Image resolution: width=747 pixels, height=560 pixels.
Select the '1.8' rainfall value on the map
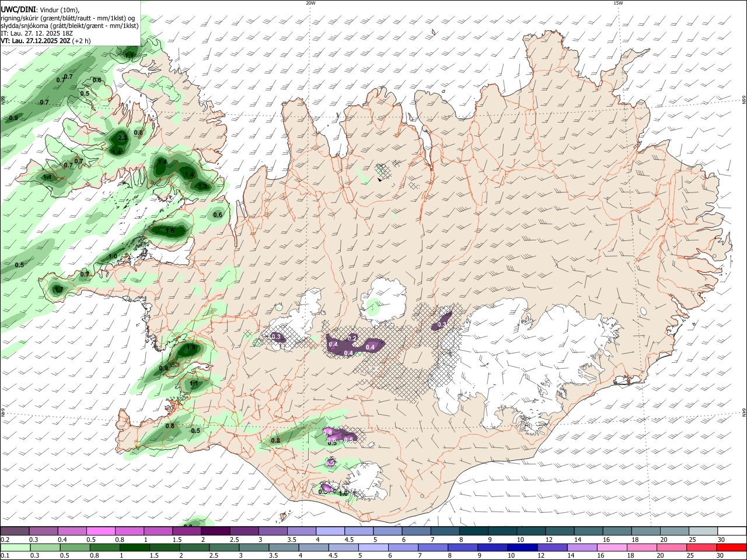point(191,348)
